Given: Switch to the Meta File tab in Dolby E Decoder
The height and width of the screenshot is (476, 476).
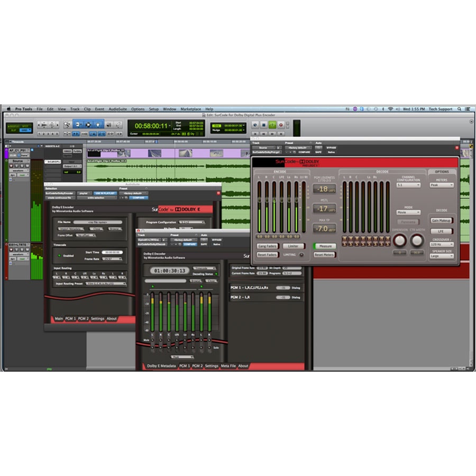Looking at the screenshot, I should click(x=228, y=366).
